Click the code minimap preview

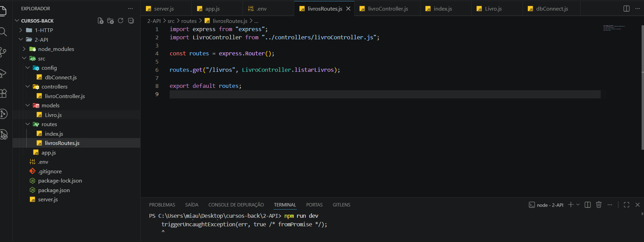tap(614, 28)
